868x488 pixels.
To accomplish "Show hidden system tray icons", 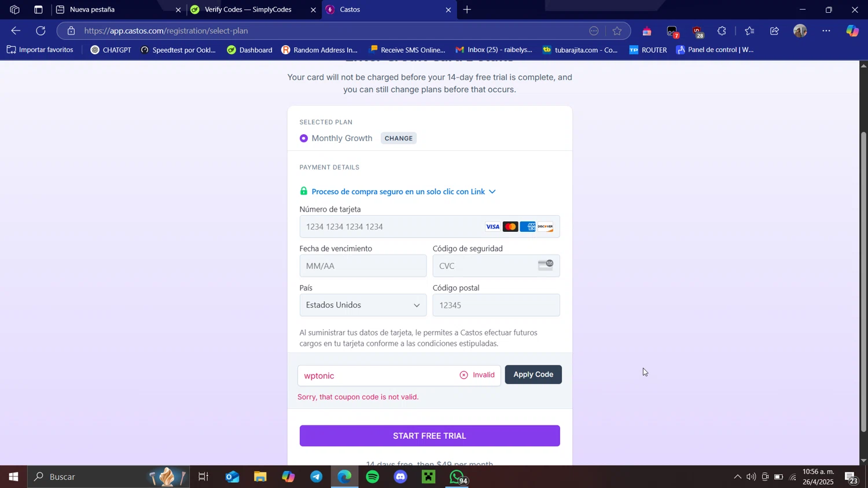I will (737, 477).
